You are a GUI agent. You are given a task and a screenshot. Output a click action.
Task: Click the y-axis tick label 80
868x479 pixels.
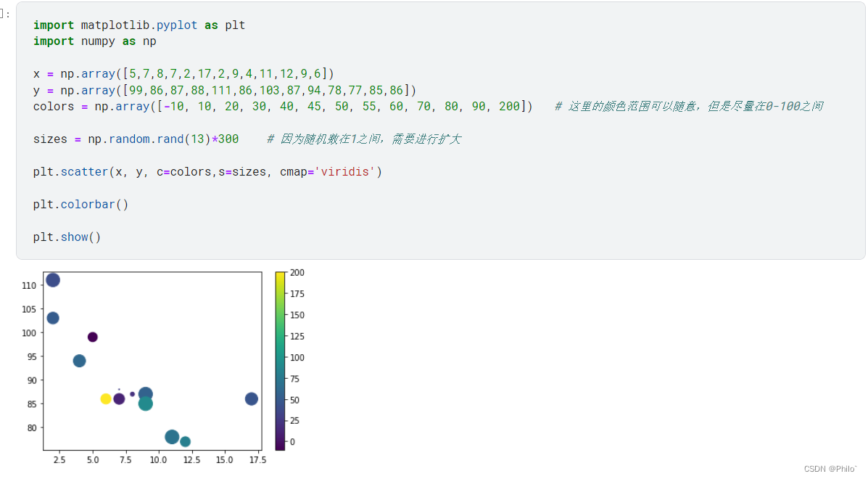click(32, 427)
